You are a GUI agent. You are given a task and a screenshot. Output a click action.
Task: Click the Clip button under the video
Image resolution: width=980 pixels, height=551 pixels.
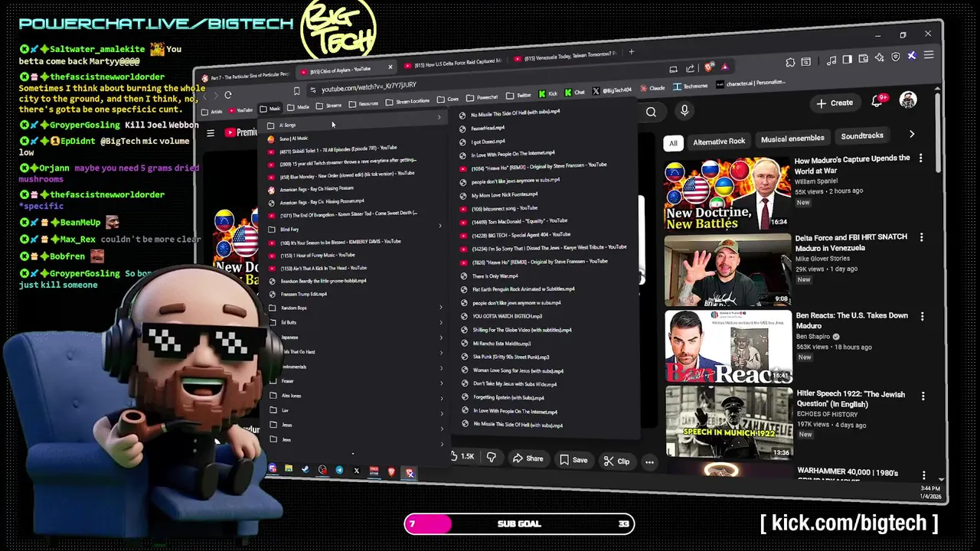[616, 461]
